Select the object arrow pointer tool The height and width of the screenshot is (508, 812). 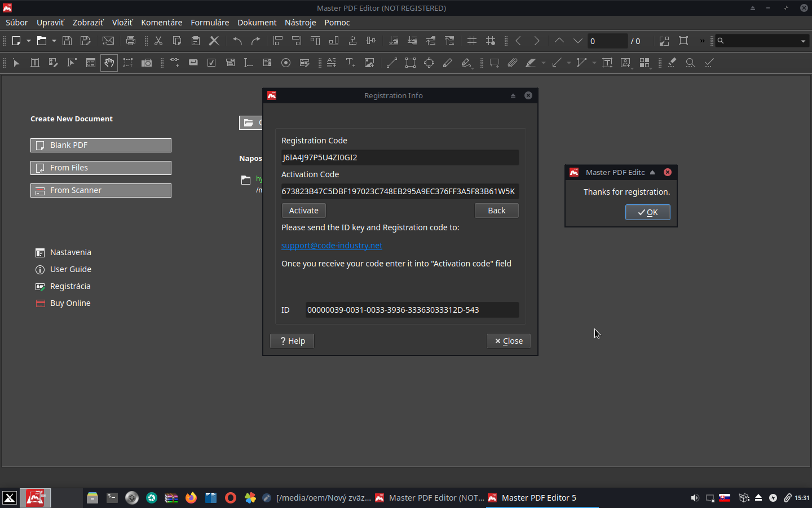click(x=16, y=63)
